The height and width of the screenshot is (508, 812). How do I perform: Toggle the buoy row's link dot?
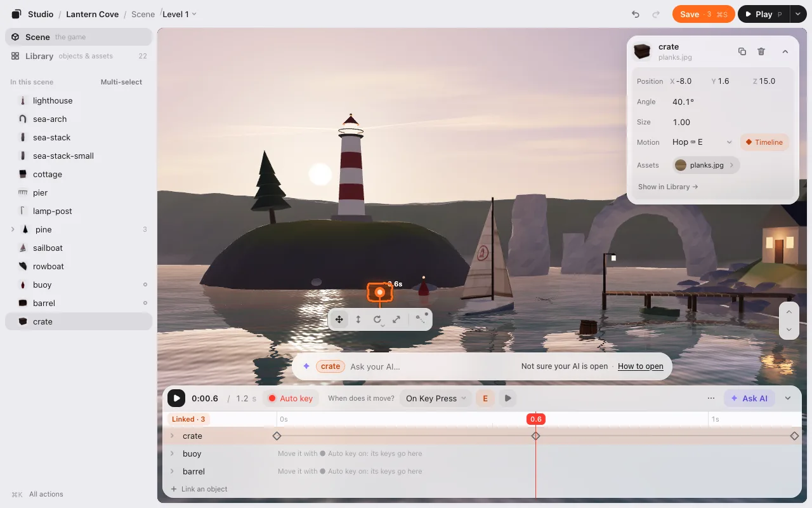145,284
